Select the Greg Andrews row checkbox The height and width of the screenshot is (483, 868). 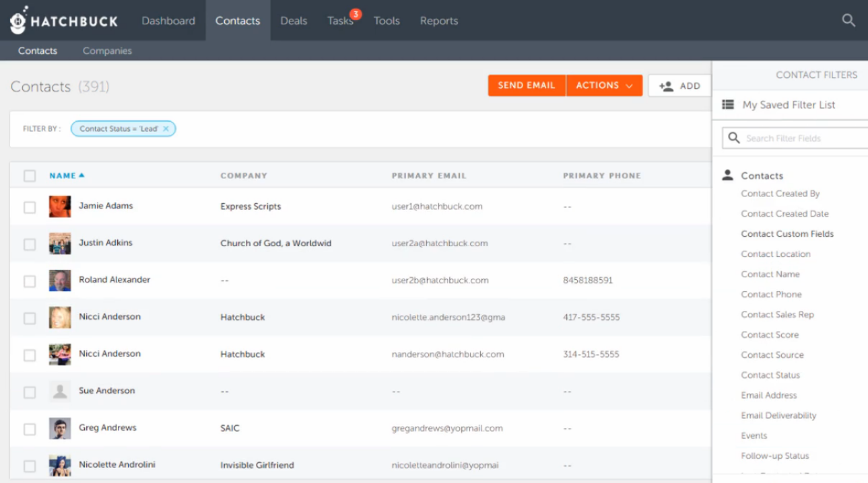click(x=30, y=429)
